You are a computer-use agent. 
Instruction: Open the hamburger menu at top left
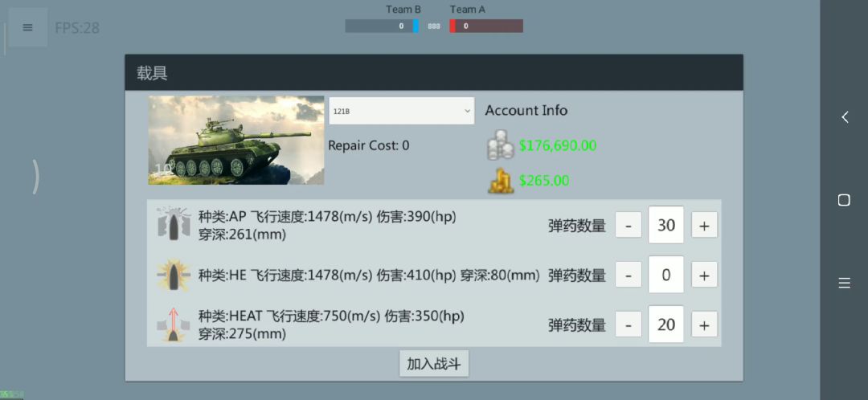[x=27, y=27]
